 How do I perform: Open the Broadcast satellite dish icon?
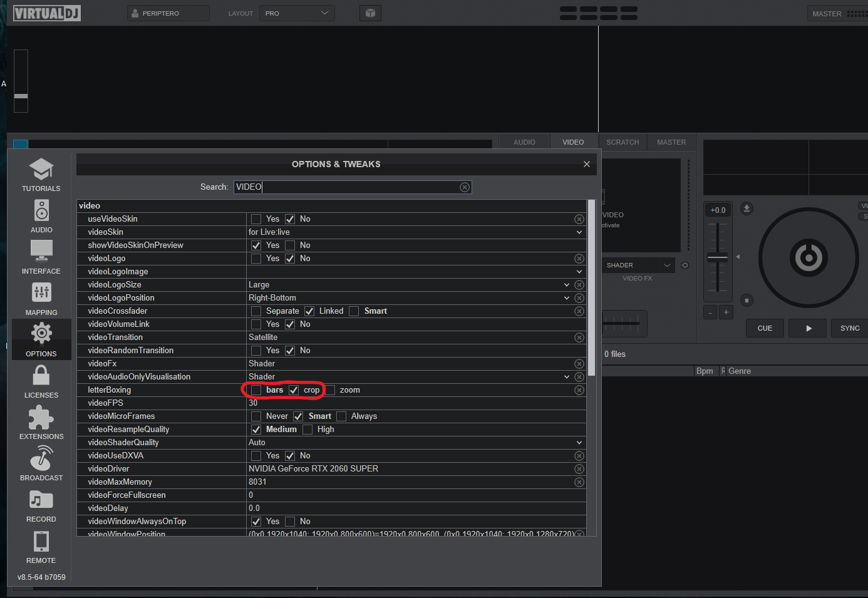click(x=41, y=458)
